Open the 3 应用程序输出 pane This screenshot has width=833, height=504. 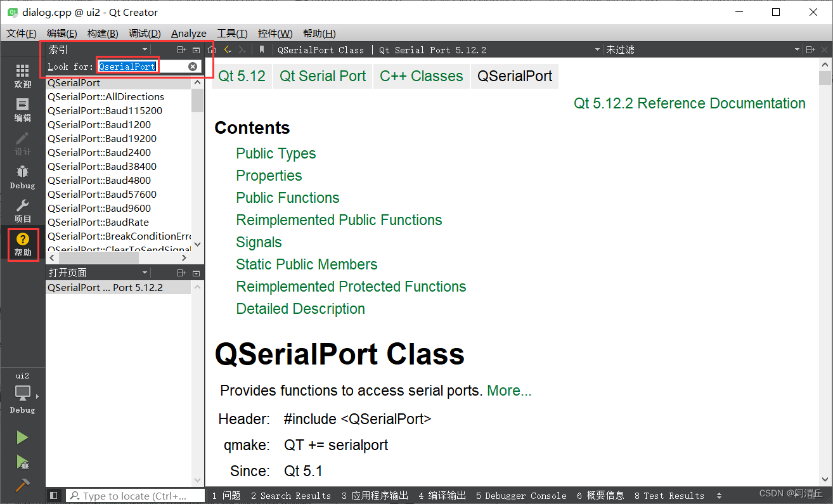(375, 496)
